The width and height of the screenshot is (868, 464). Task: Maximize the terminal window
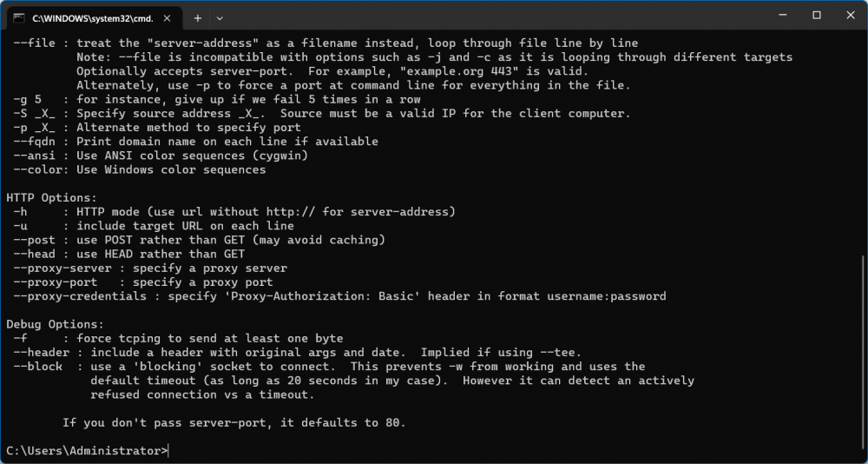point(817,16)
